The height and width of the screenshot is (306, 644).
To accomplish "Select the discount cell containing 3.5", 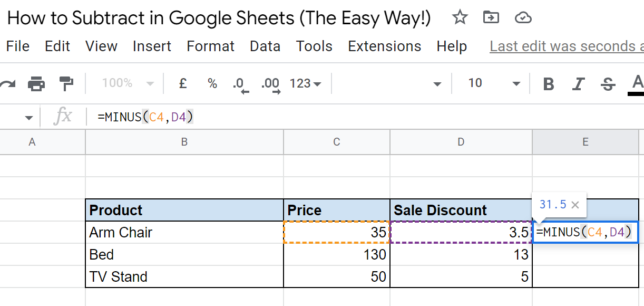I will click(x=461, y=232).
